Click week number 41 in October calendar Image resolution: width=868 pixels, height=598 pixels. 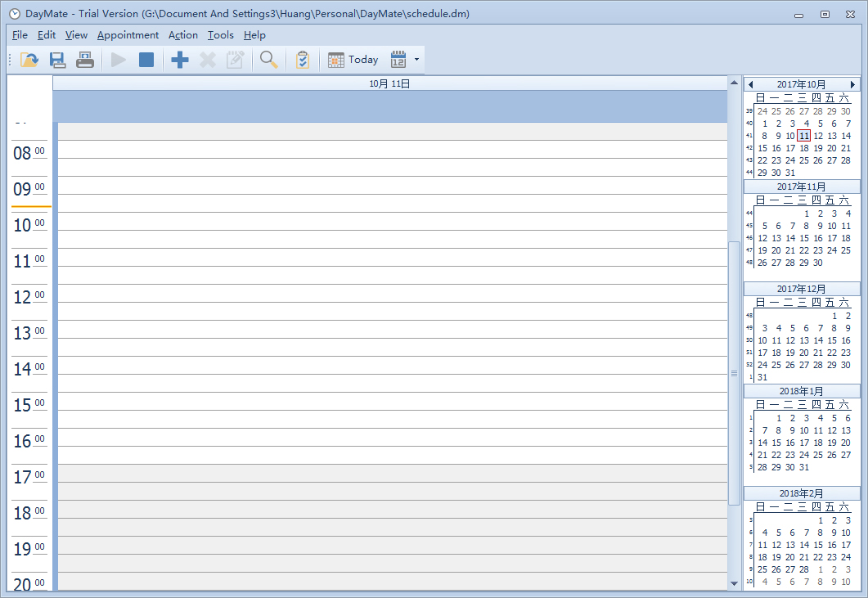pos(749,136)
